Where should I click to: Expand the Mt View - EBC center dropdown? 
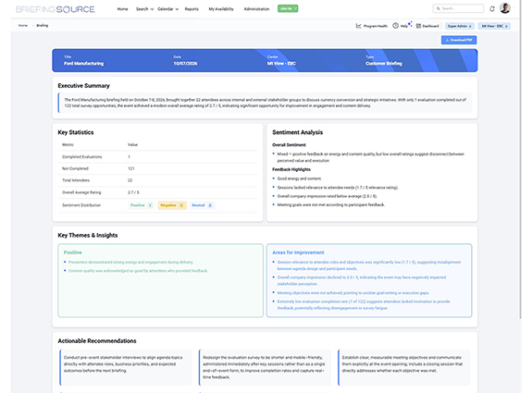(494, 26)
